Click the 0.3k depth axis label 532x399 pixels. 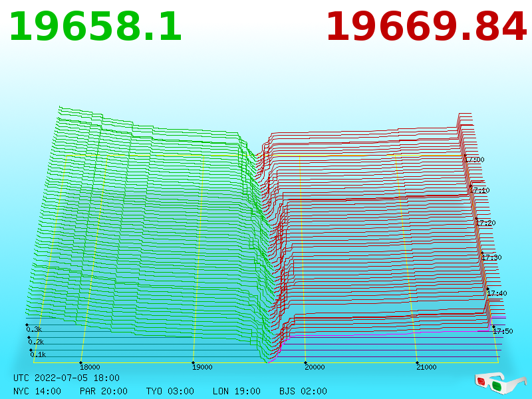(35, 329)
